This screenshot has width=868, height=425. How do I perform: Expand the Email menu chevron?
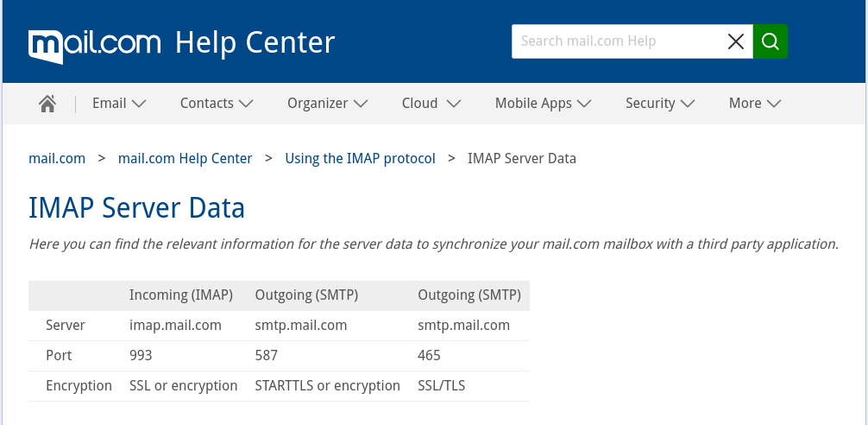click(139, 104)
